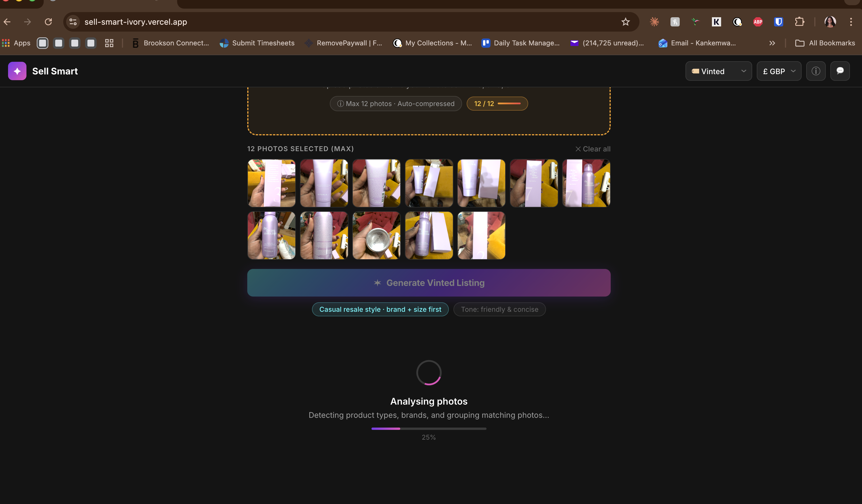This screenshot has height=504, width=862.
Task: Reload the page with the refresh icon
Action: click(x=48, y=22)
